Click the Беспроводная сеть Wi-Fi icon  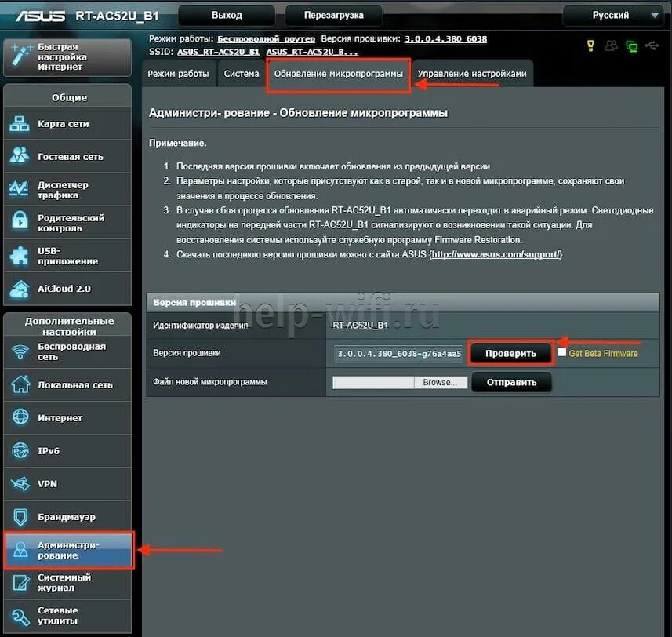(20, 352)
